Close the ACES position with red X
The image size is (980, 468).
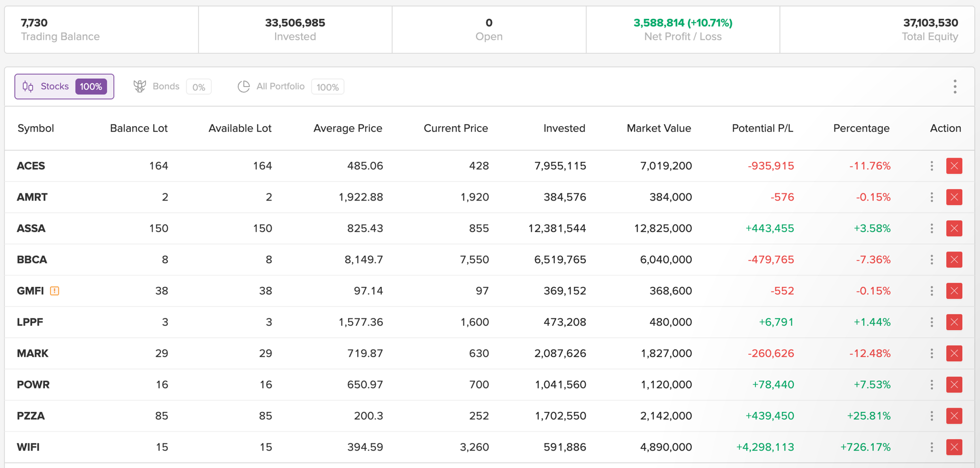tap(954, 166)
